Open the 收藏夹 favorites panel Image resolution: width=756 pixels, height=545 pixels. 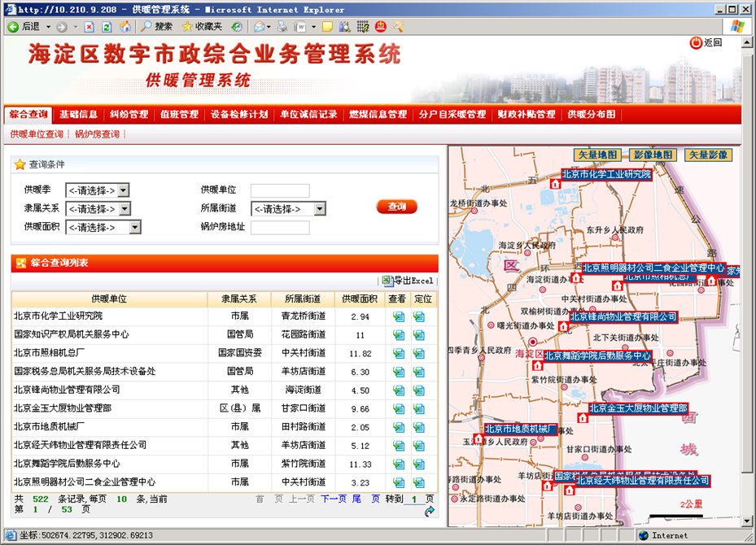pos(202,27)
